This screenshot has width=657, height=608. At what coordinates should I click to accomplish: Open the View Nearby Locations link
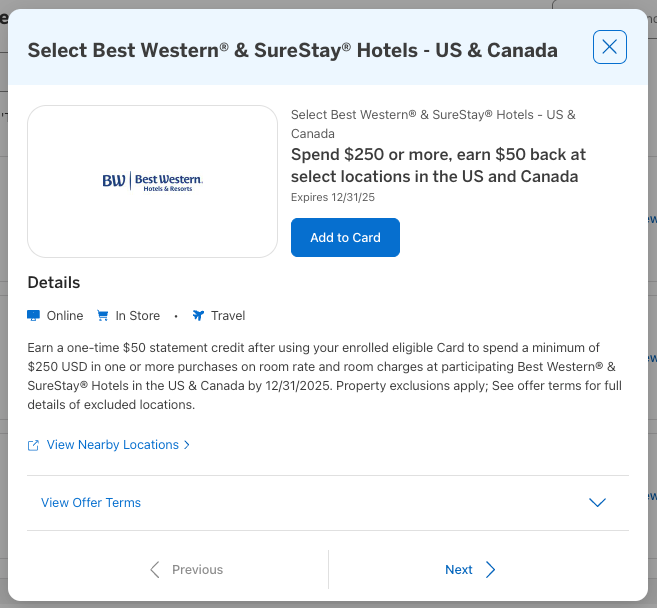pos(112,445)
